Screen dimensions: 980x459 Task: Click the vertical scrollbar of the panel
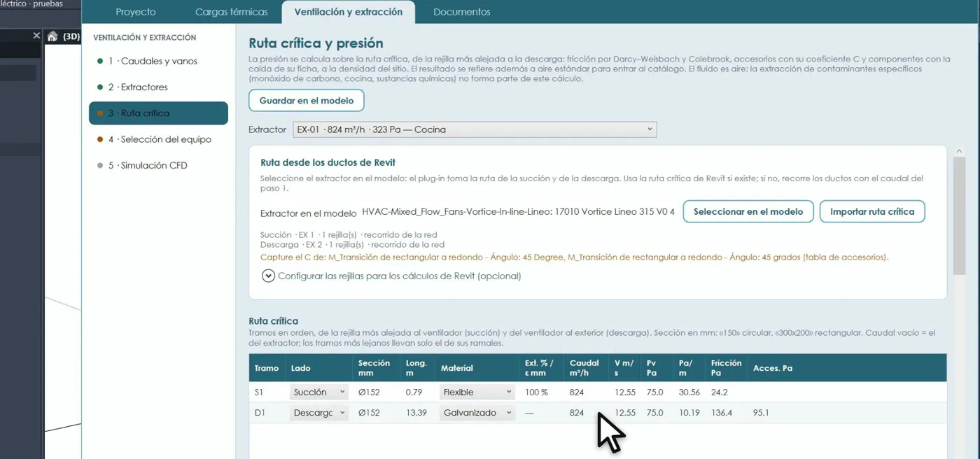click(959, 216)
